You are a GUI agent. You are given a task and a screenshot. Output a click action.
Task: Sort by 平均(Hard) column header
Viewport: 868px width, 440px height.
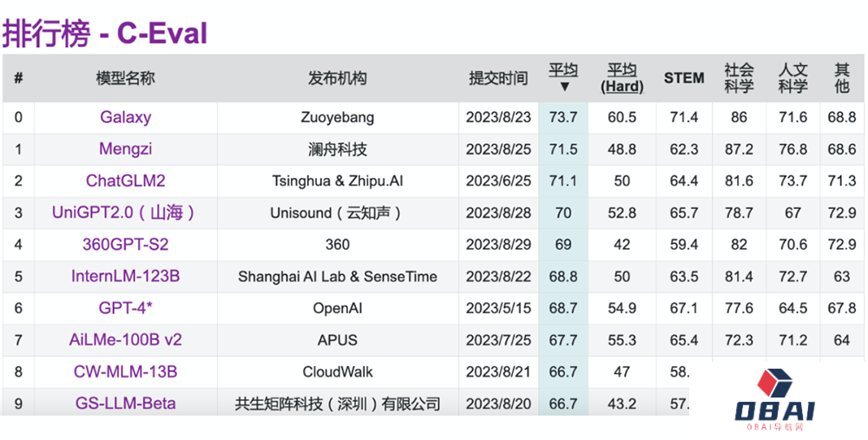(621, 78)
